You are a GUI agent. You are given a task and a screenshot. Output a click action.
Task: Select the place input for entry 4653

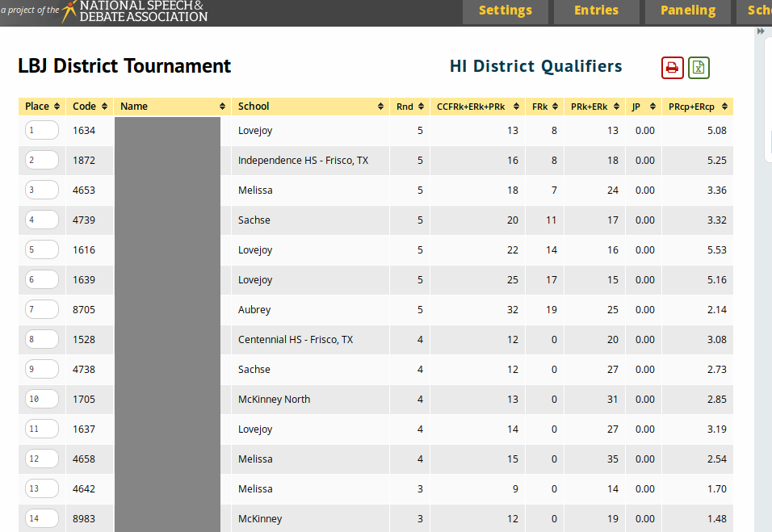point(42,191)
